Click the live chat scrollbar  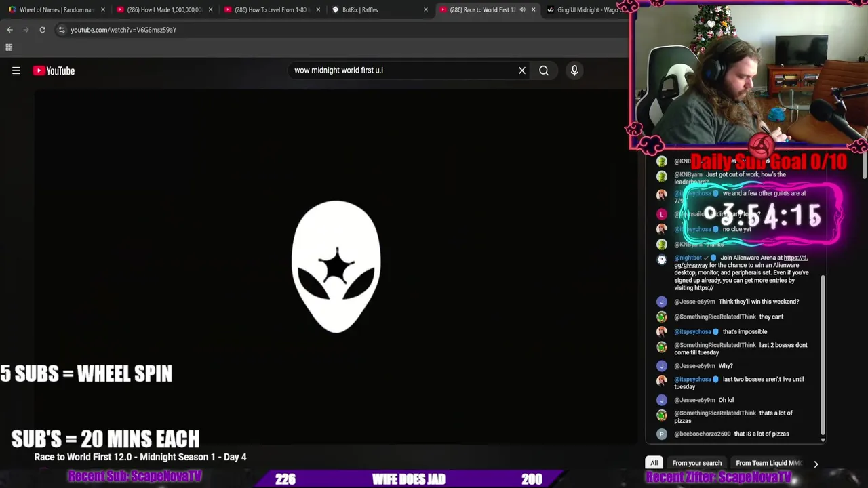point(823,354)
